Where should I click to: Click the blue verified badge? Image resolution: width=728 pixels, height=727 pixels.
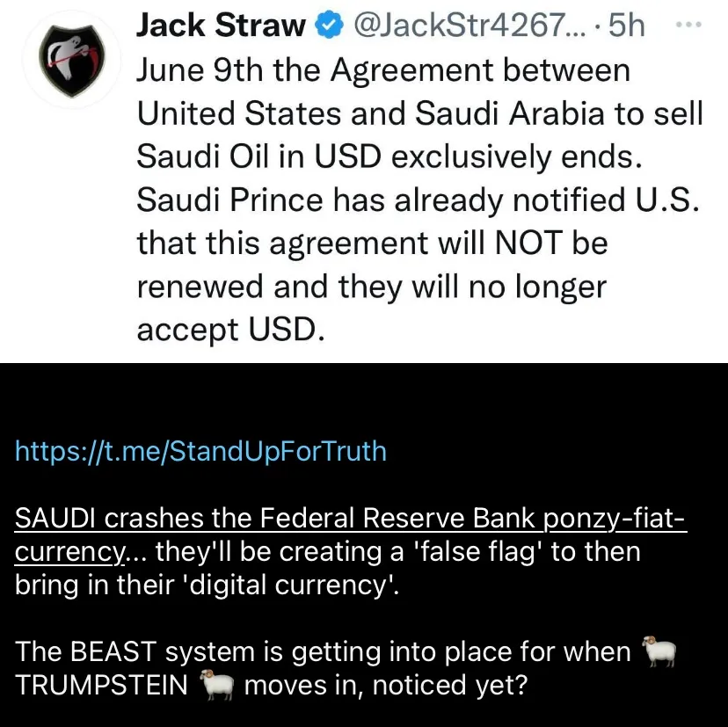click(329, 27)
